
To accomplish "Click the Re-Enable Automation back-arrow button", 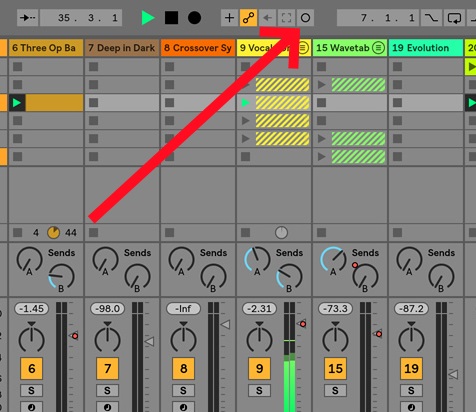I will point(267,18).
